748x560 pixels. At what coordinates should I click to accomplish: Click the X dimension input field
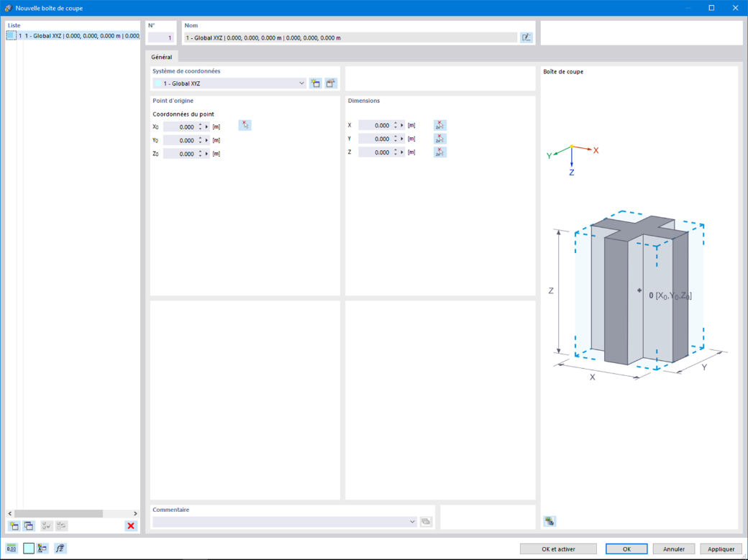[375, 126]
